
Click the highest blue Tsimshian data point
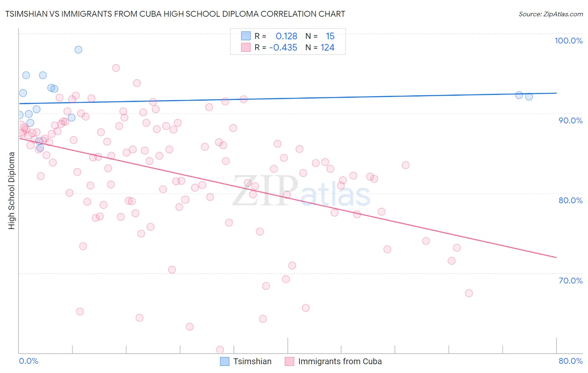pos(78,49)
